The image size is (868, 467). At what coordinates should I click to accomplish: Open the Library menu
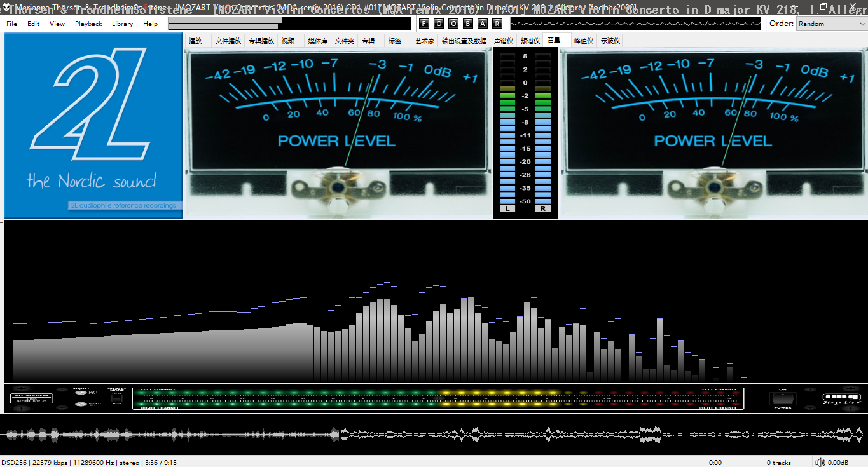122,24
